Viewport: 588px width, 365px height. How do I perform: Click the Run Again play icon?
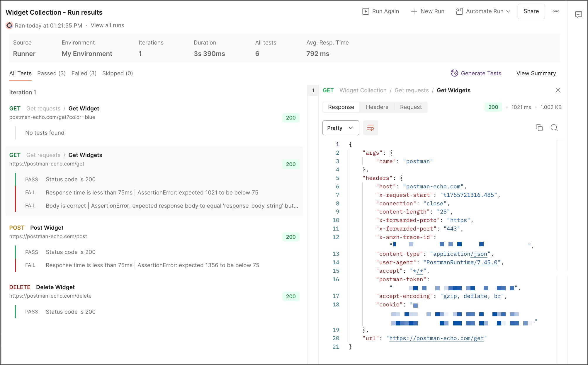tap(366, 11)
